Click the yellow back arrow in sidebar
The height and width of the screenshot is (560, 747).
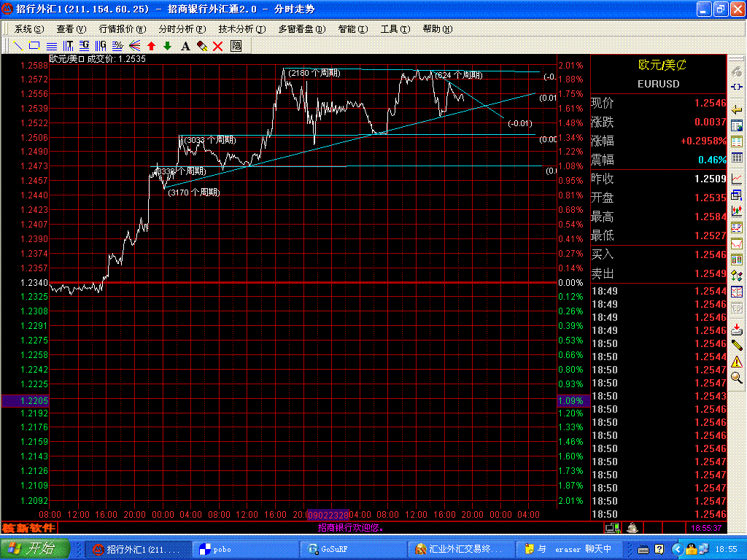737,110
